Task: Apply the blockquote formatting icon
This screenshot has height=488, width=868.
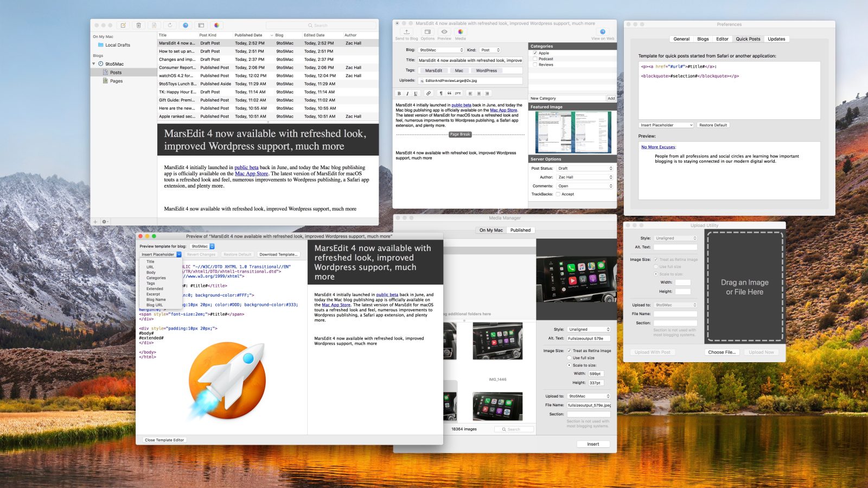Action: click(449, 93)
